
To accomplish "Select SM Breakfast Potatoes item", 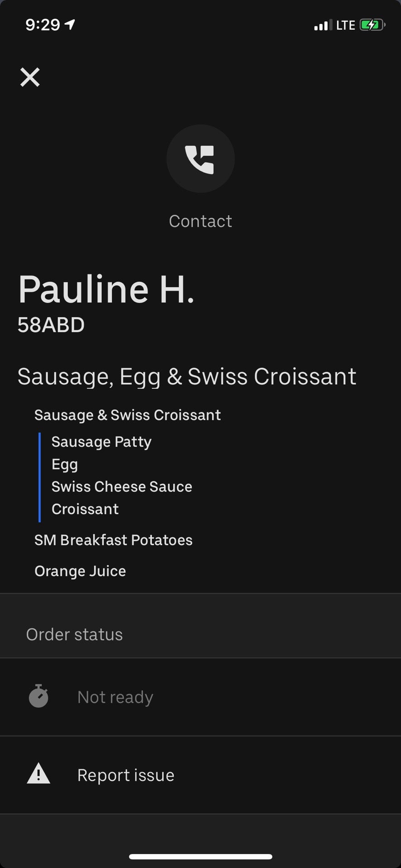I will pyautogui.click(x=113, y=540).
